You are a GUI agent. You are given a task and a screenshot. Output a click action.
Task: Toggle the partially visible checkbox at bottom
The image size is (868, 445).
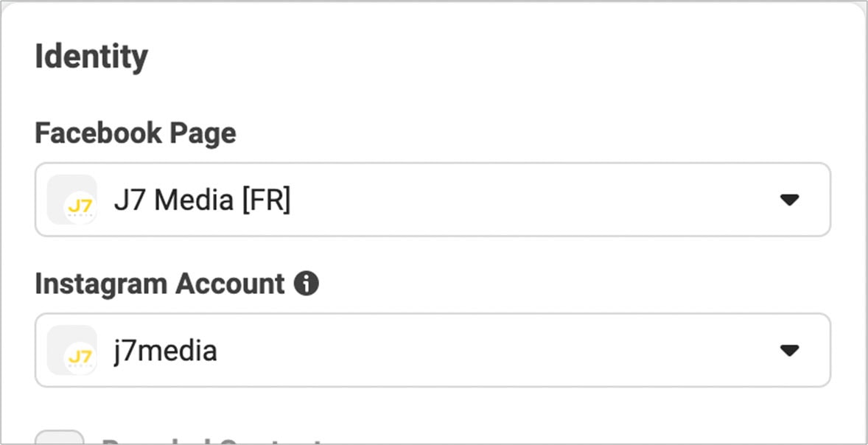59,439
